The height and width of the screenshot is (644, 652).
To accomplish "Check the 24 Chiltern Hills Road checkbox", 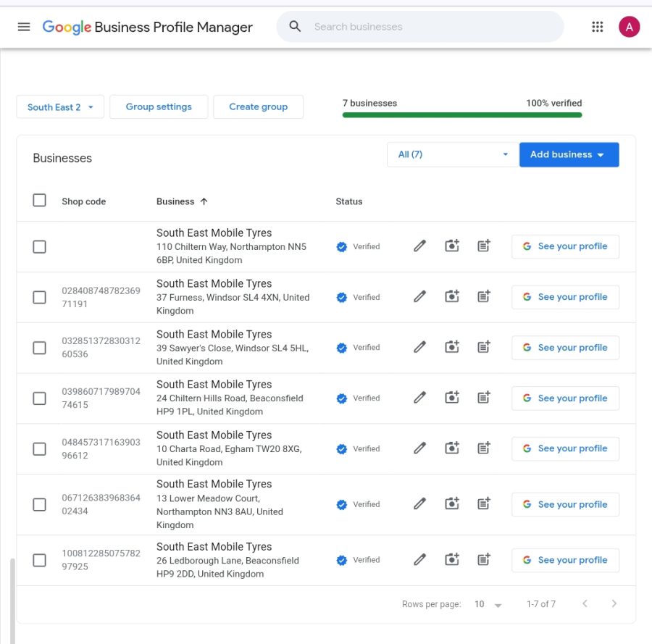I will point(39,398).
